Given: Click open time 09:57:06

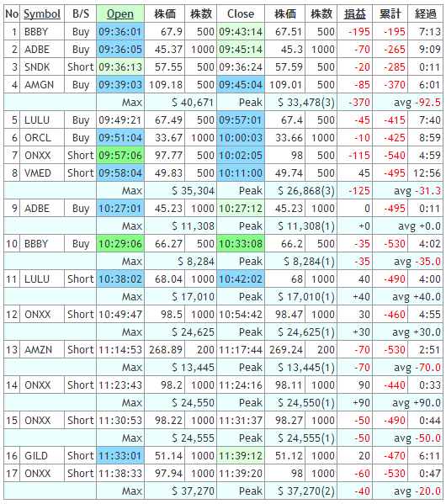Looking at the screenshot, I should [120, 156].
